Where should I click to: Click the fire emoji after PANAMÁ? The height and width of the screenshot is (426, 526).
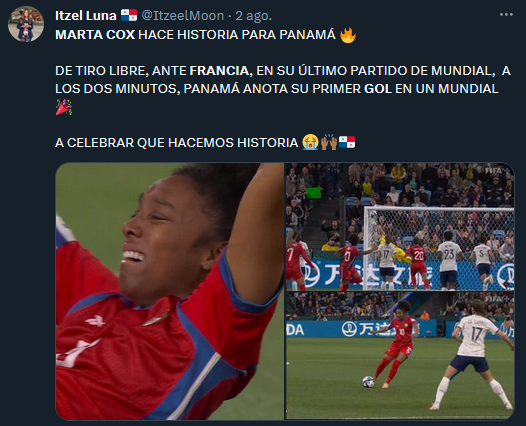[x=348, y=35]
